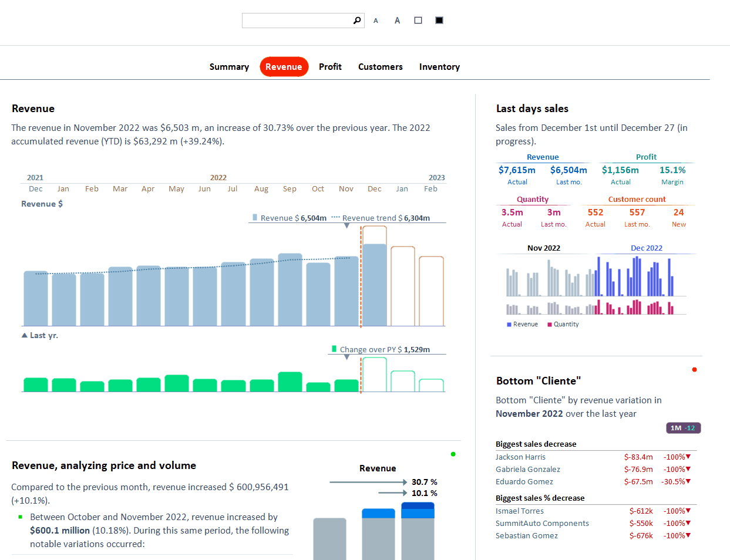The image size is (730, 560).
Task: Click the 10.1 % arrow label
Action: point(424,493)
